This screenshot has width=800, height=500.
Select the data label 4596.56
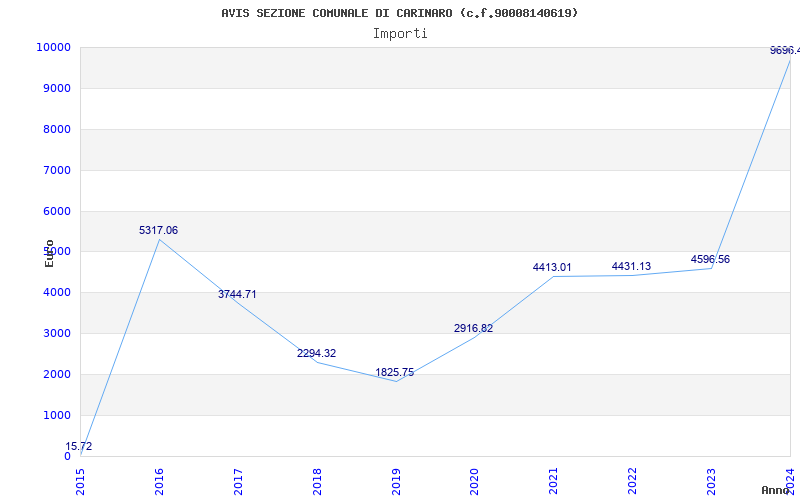(710, 259)
